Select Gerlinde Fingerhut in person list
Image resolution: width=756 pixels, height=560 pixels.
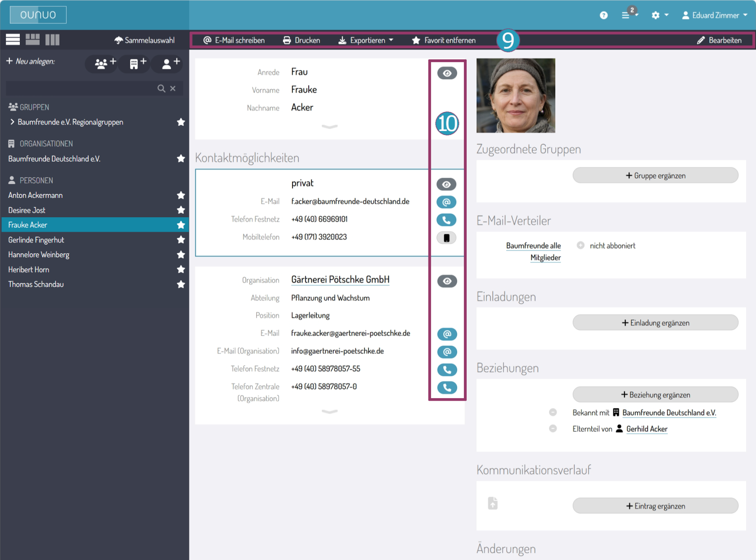click(x=36, y=240)
